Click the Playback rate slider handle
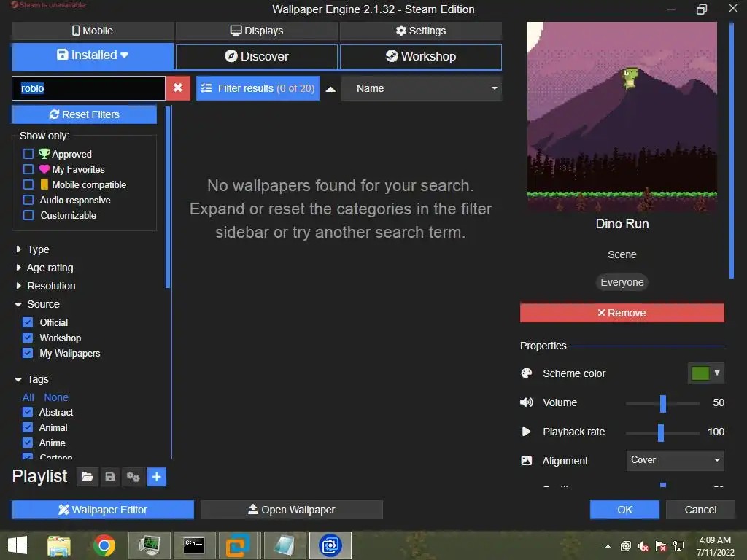 pos(661,432)
